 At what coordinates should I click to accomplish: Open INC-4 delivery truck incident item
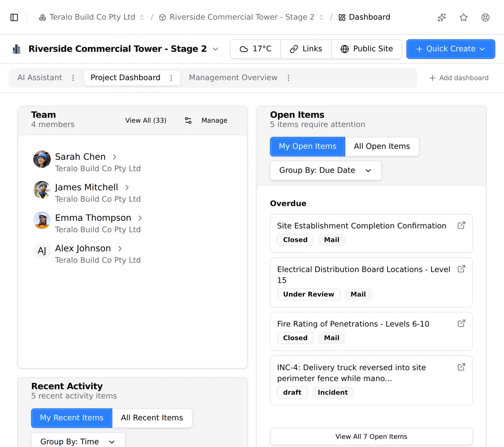tap(351, 373)
